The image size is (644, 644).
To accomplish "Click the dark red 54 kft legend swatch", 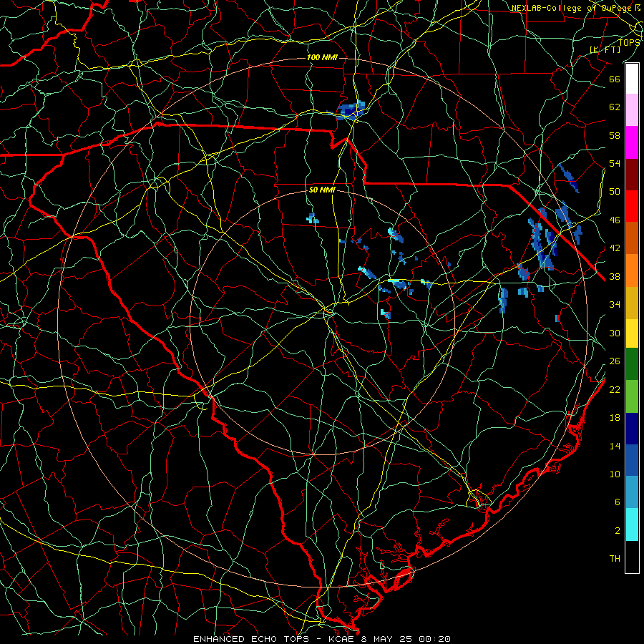I will (x=632, y=175).
